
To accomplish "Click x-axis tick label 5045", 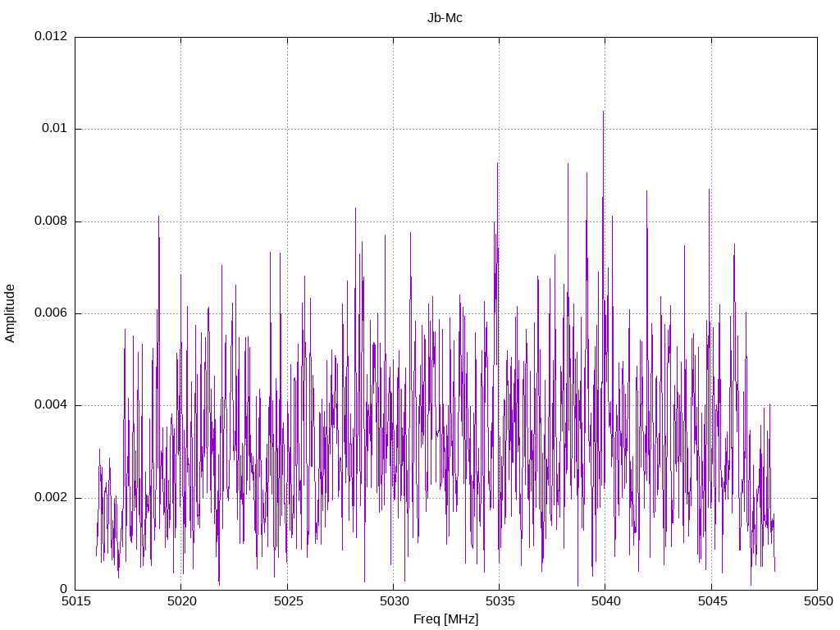I will [x=712, y=601].
